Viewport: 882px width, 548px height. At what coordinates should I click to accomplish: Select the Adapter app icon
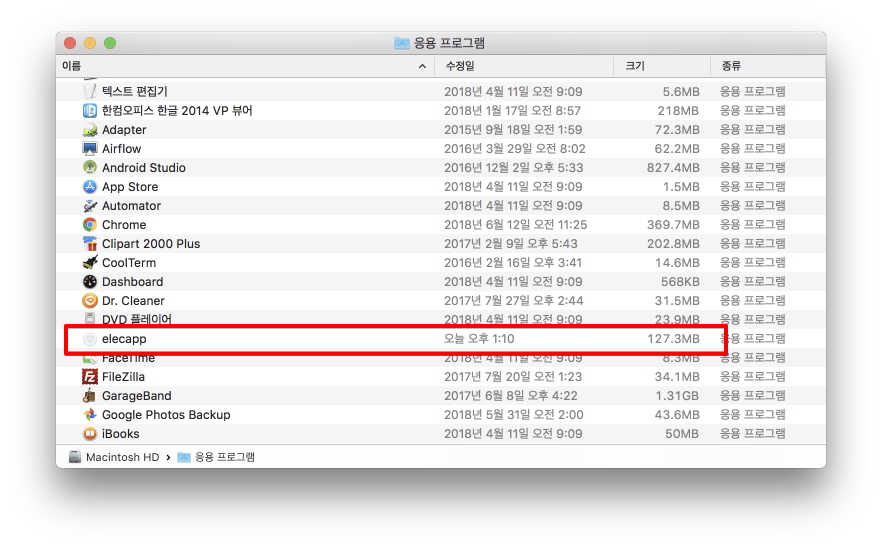[x=90, y=130]
